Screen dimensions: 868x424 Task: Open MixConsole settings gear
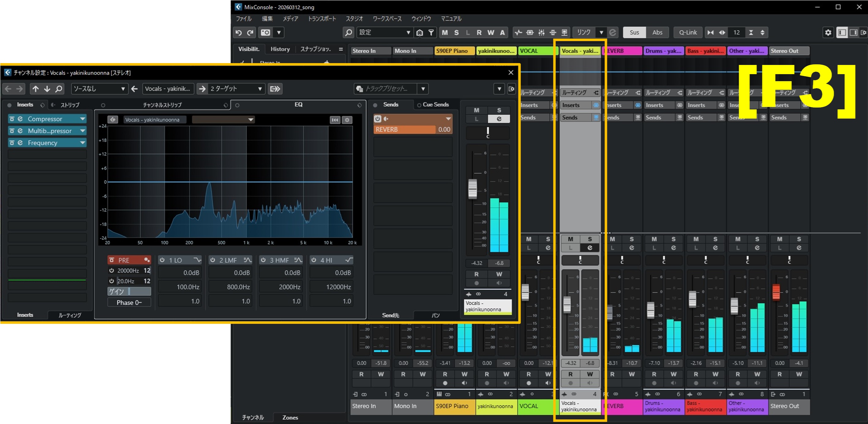(828, 33)
